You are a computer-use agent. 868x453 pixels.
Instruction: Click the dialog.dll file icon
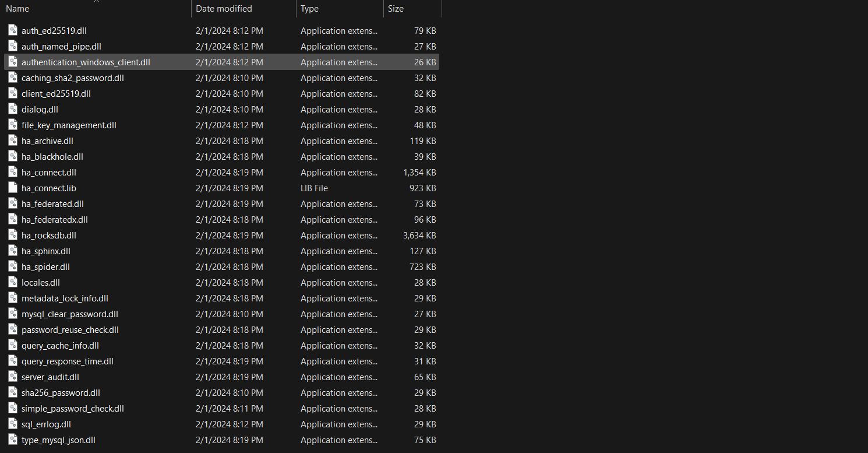[13, 109]
